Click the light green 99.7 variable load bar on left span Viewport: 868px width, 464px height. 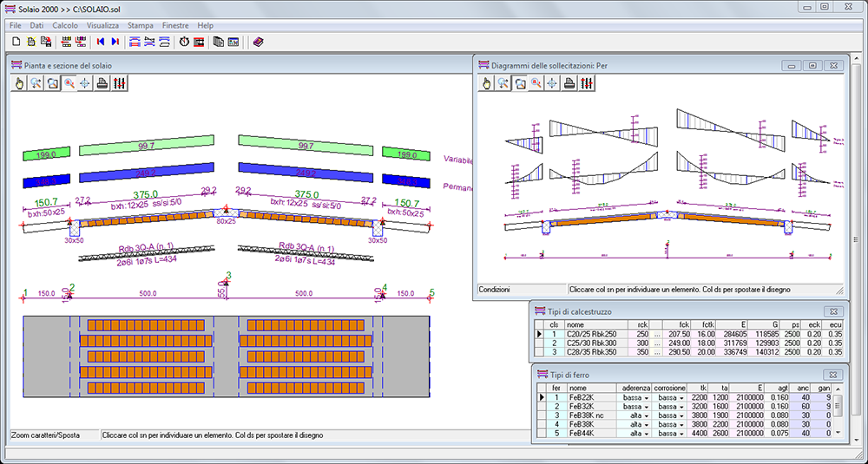coord(147,146)
